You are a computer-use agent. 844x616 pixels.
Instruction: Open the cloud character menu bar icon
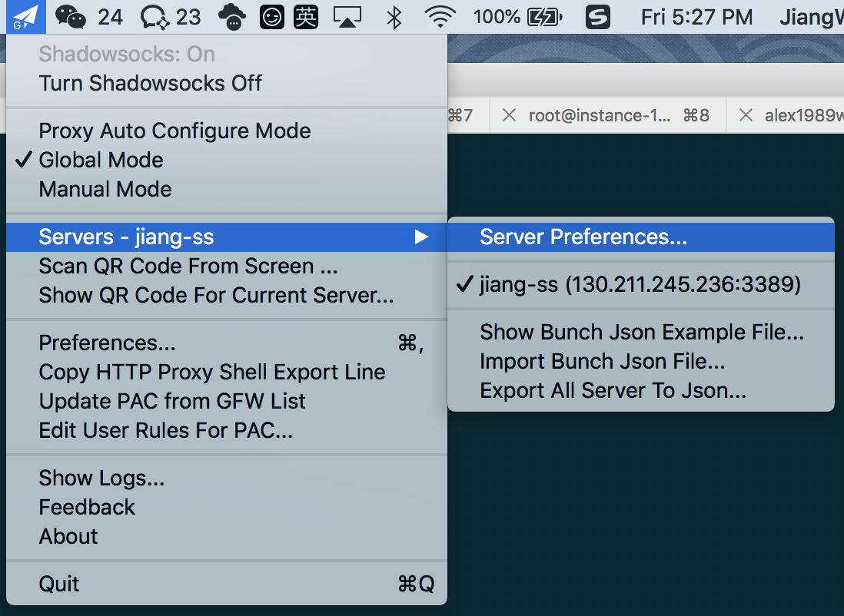click(x=232, y=17)
